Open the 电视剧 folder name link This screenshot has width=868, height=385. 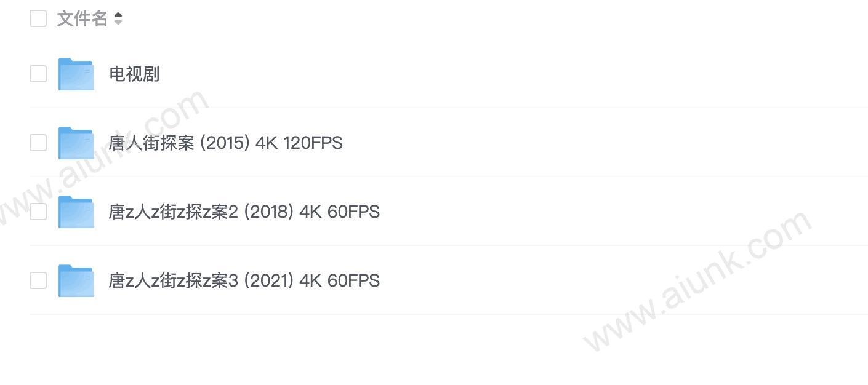point(134,74)
